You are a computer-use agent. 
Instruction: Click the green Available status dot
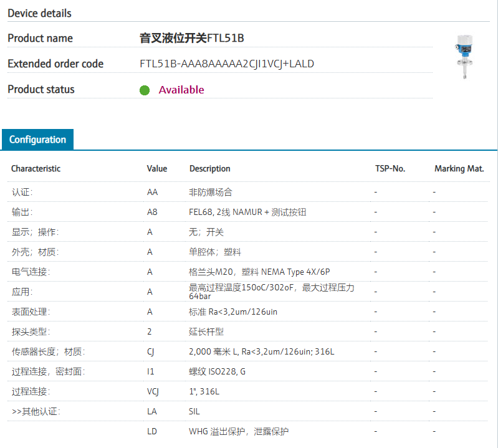(x=145, y=90)
